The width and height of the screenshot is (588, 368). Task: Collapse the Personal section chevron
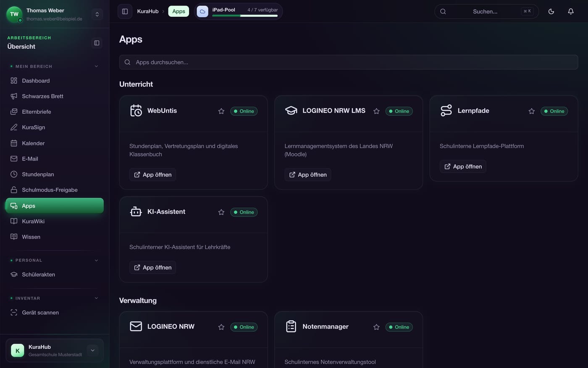[96, 260]
